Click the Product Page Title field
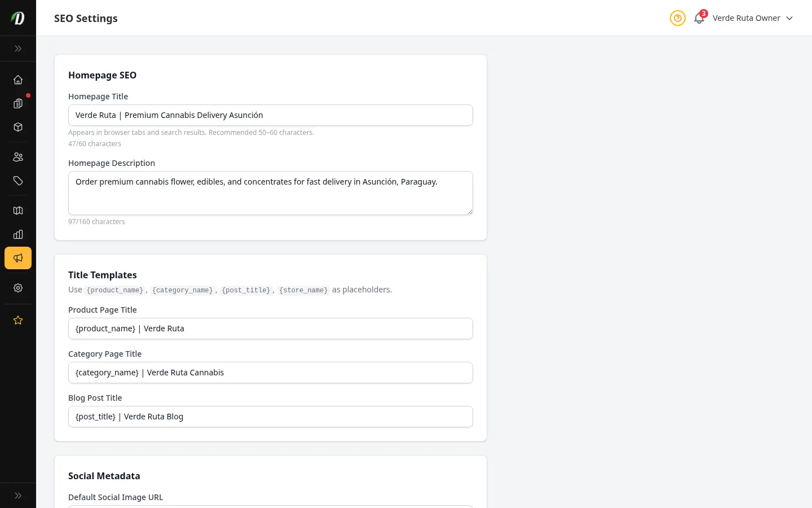812x508 pixels. coord(271,329)
